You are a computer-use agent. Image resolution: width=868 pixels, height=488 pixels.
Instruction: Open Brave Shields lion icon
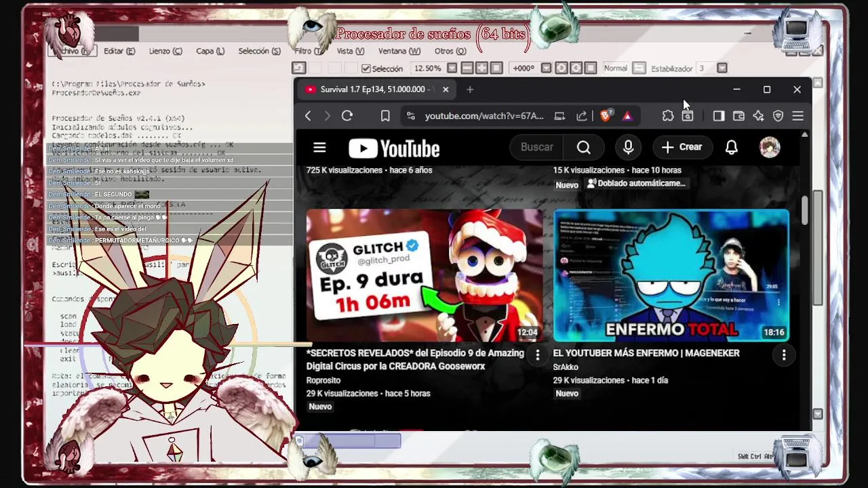pyautogui.click(x=606, y=116)
